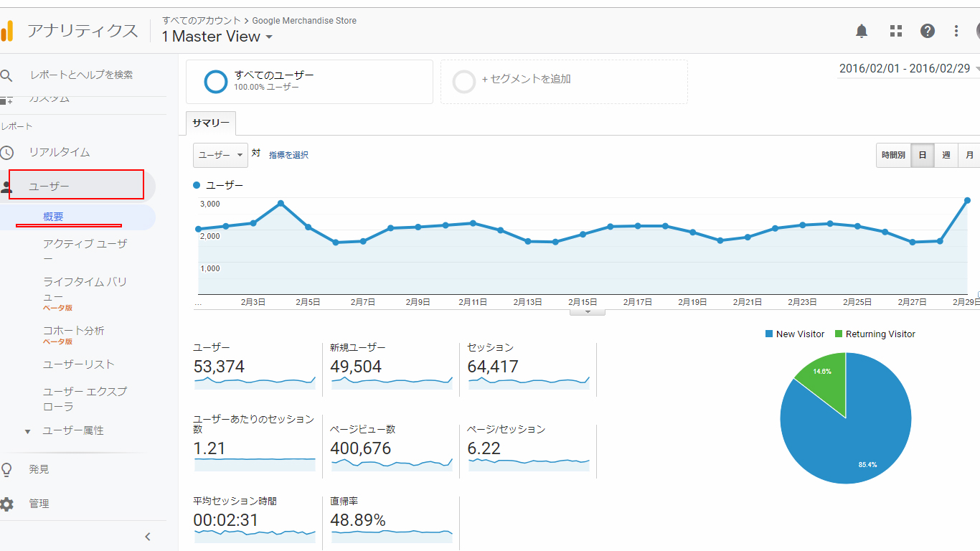Open the 1 Master View dropdown
Image resolution: width=980 pixels, height=551 pixels.
[217, 37]
